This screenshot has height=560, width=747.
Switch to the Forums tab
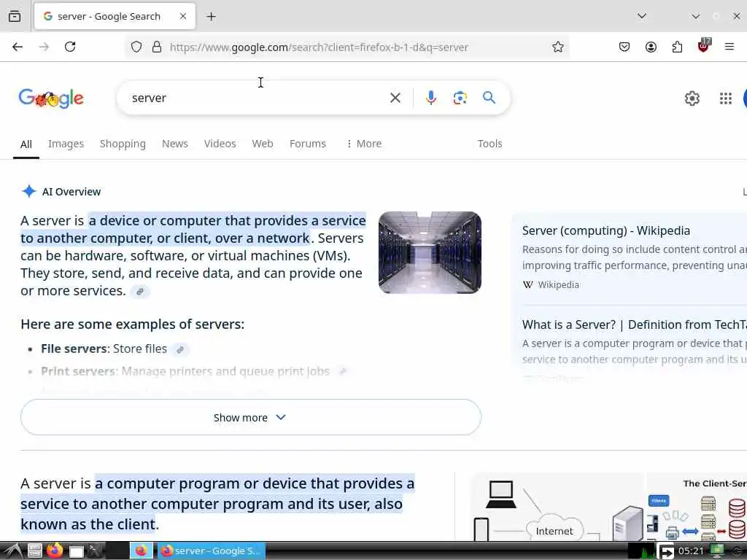[308, 144]
